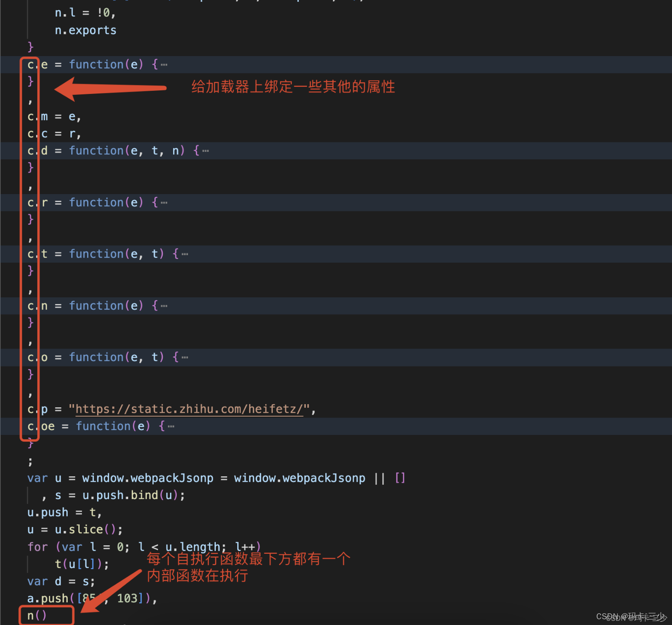Expand folded c.d function body ellipsis
The image size is (672, 625).
pos(206,151)
